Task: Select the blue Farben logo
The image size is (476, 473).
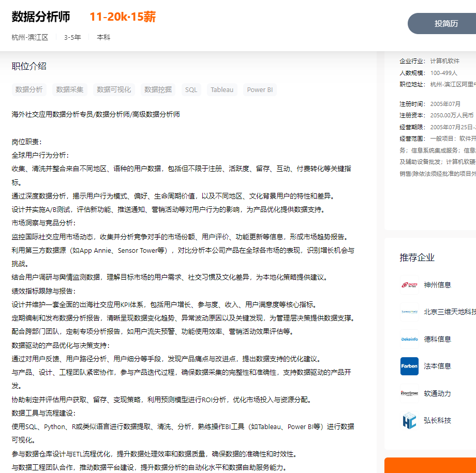Action: [x=409, y=366]
